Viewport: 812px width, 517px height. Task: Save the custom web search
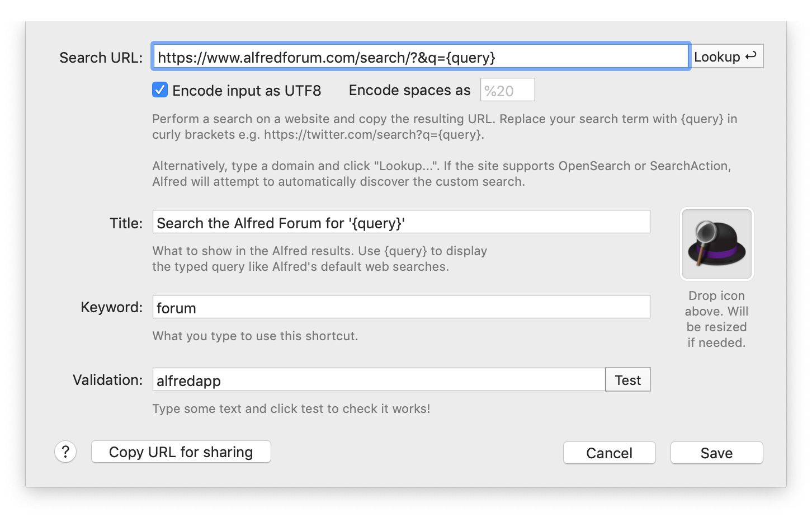[x=716, y=453]
